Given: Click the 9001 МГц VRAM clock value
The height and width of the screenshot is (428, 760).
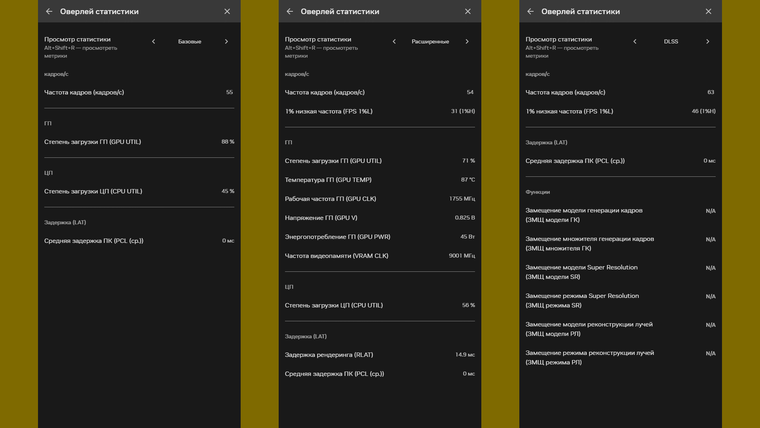Looking at the screenshot, I should (x=462, y=255).
